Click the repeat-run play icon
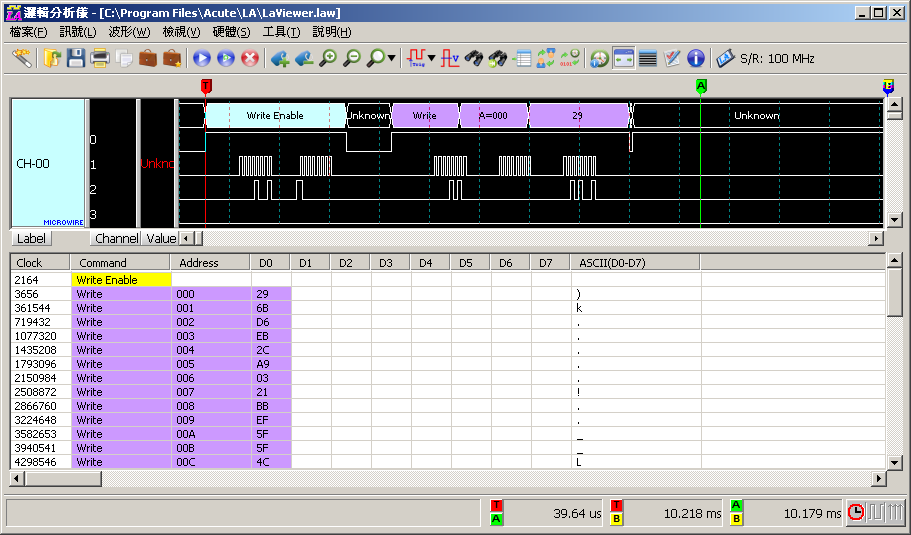Viewport: 911px width, 535px height. click(225, 58)
